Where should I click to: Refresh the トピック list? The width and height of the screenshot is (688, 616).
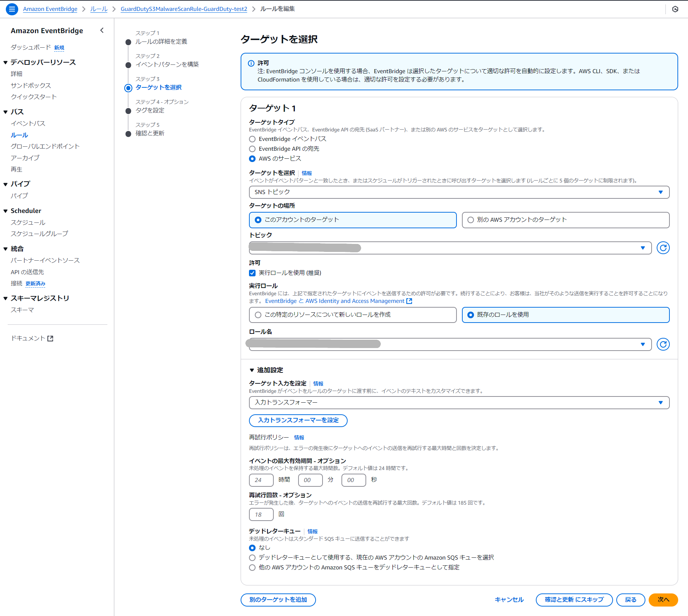[x=663, y=248]
